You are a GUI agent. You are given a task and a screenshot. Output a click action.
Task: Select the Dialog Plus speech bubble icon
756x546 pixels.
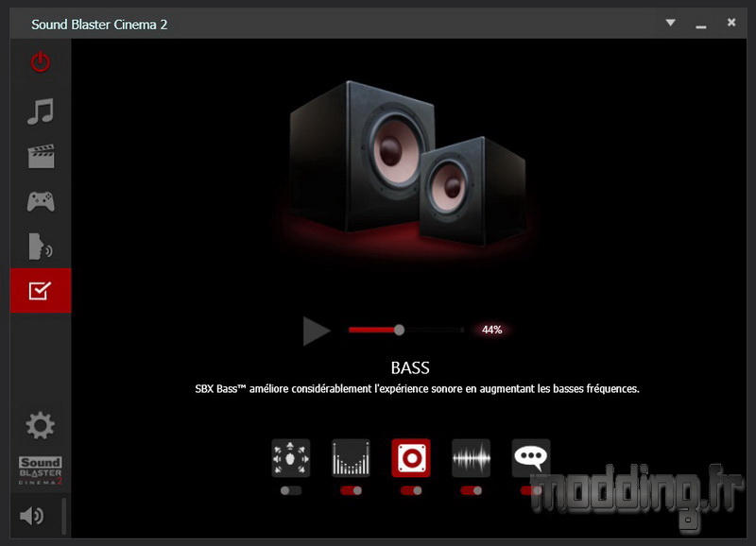(x=531, y=458)
